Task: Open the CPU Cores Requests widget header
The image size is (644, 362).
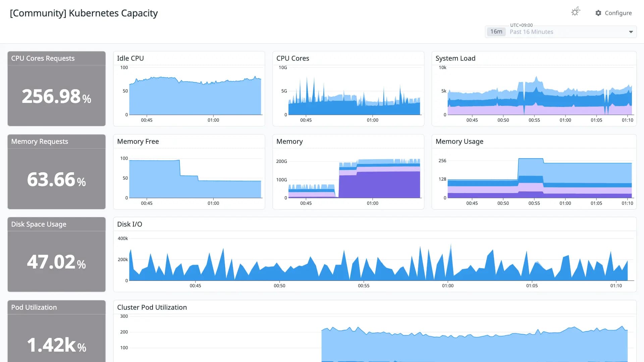Action: [x=56, y=58]
